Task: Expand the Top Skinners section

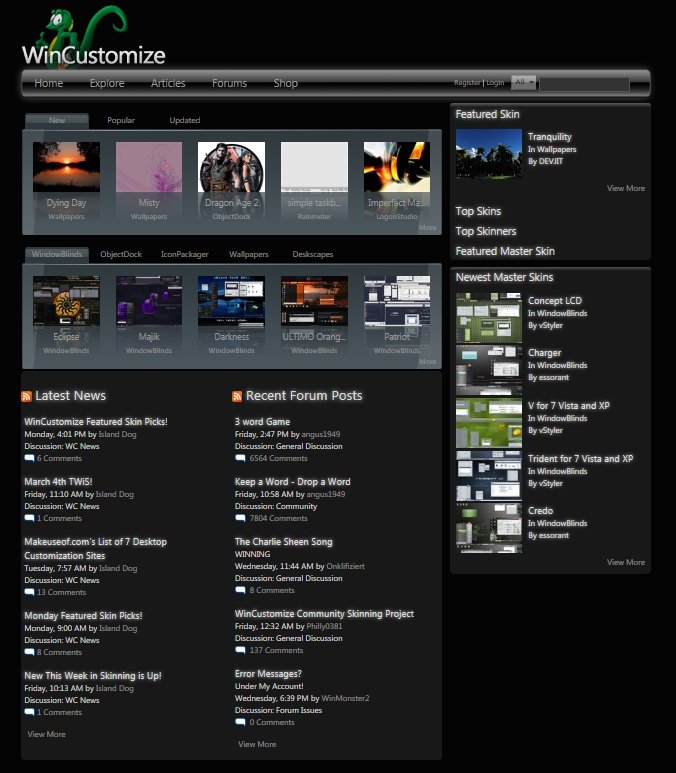Action: pos(486,231)
